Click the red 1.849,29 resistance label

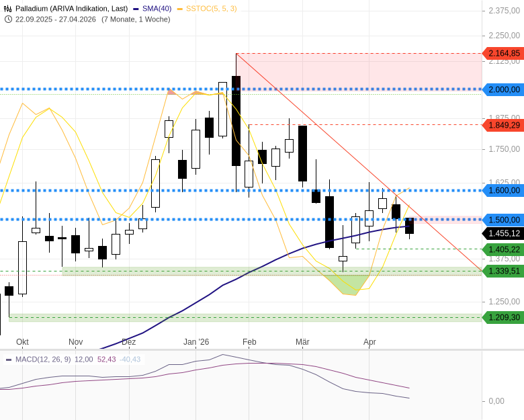tap(503, 125)
